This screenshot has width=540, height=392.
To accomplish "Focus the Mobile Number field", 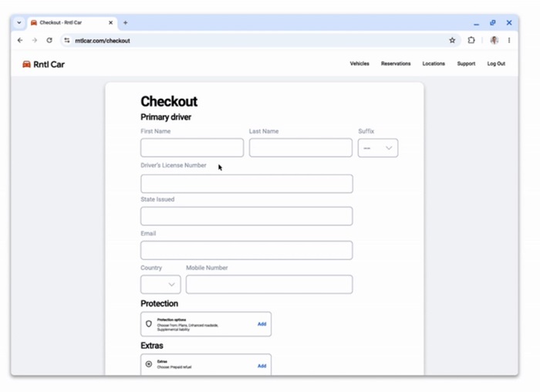I will click(x=269, y=284).
